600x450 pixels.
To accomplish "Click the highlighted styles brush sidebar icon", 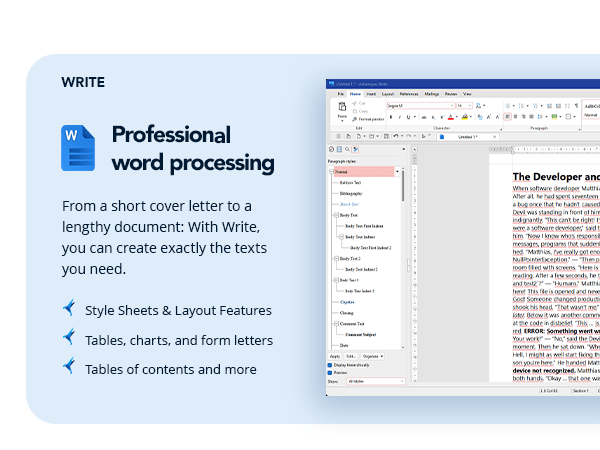I will (x=355, y=149).
